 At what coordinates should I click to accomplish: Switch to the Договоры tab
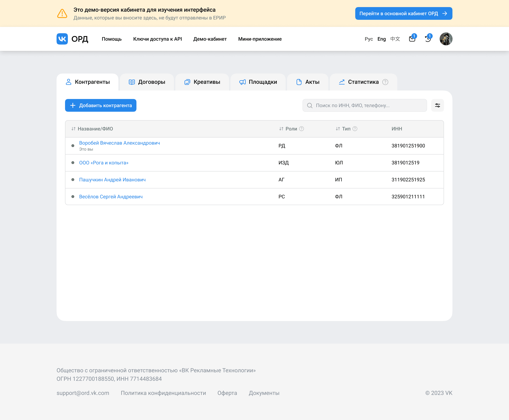click(x=147, y=82)
